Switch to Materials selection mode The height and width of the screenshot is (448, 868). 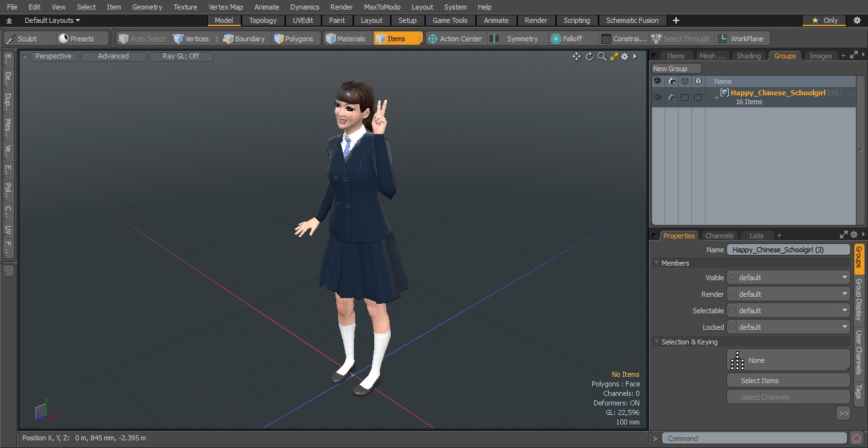point(346,39)
